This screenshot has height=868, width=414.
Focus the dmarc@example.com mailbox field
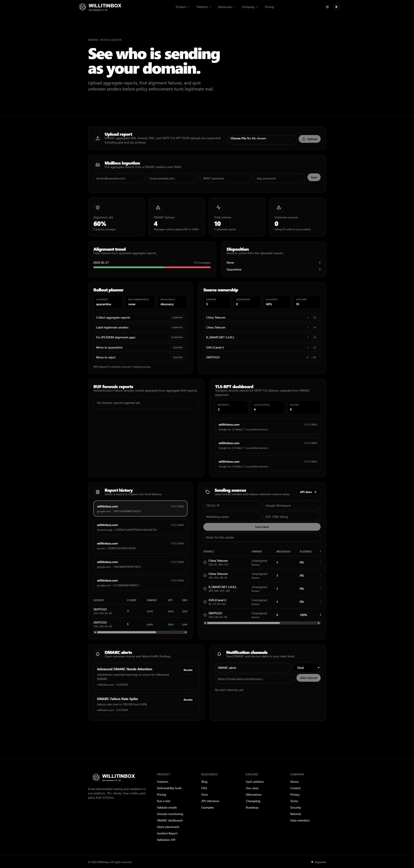(119, 178)
